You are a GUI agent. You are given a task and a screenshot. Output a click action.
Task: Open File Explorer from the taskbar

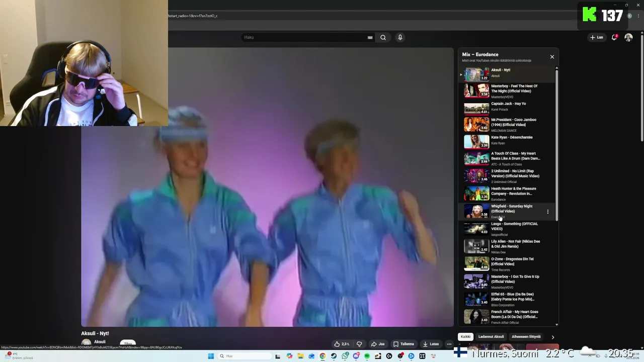pyautogui.click(x=300, y=356)
